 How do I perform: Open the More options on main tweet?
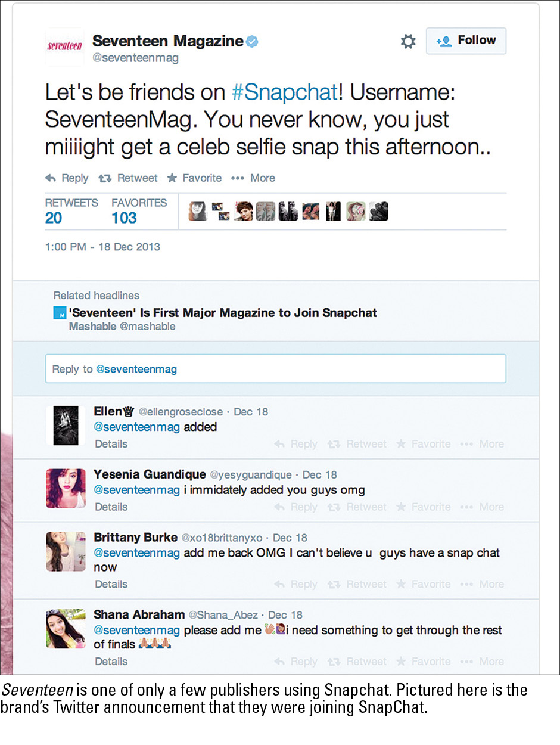(x=253, y=178)
